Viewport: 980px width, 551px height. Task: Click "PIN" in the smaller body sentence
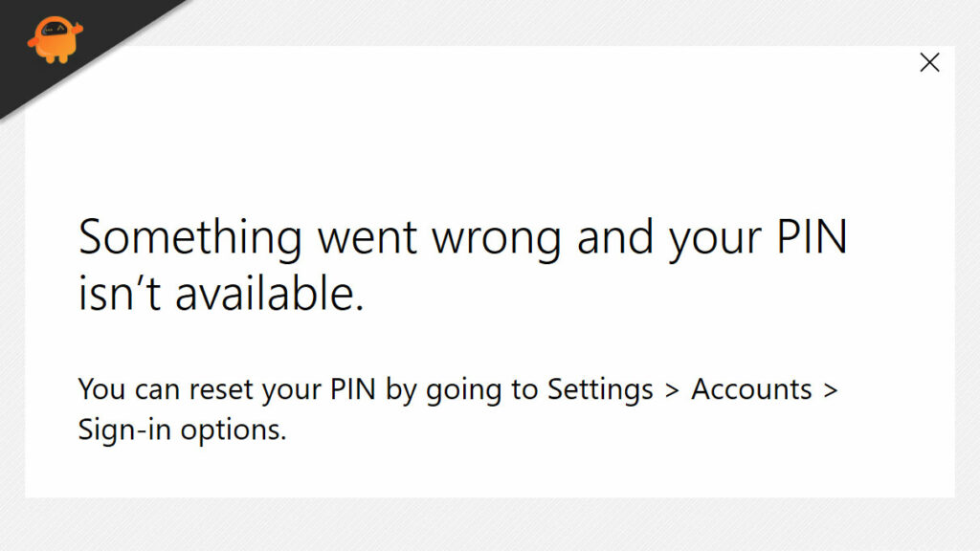tap(346, 390)
